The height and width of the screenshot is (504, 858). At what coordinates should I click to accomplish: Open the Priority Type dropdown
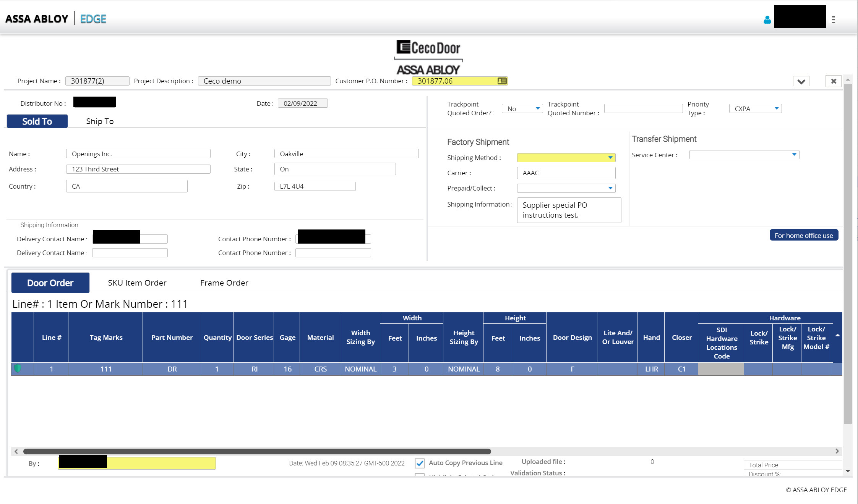tap(755, 108)
